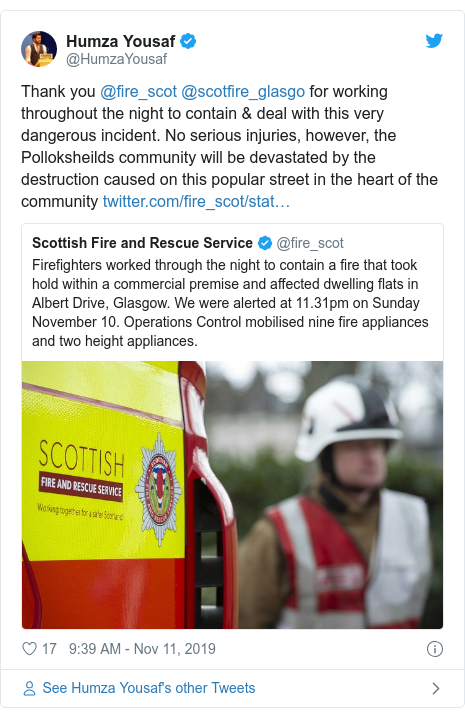The image size is (465, 717).
Task: Click Scottish Fire and Rescue verified badge
Action: [265, 243]
